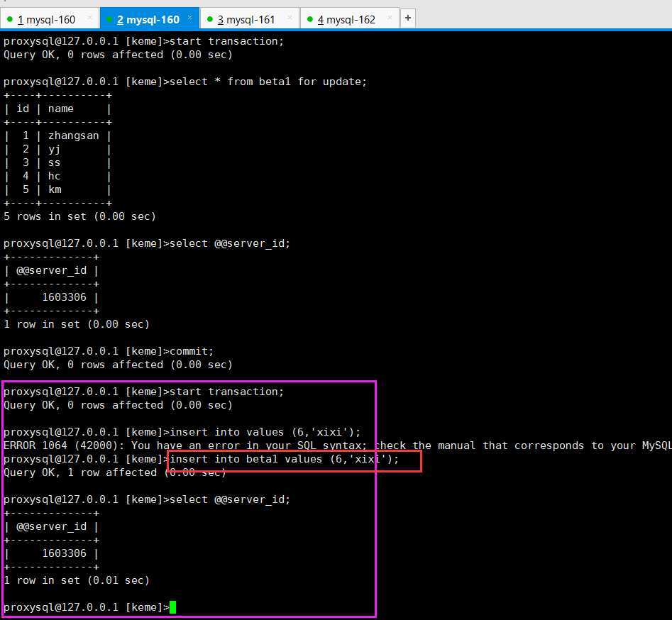The width and height of the screenshot is (672, 620).
Task: Close the active 2 mysql-160 tab
Action: (x=190, y=18)
